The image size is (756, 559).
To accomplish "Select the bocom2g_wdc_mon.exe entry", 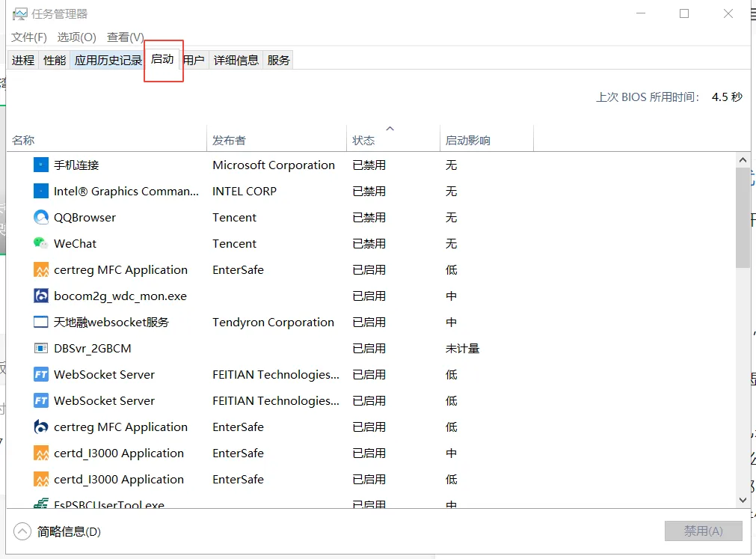I will 120,296.
